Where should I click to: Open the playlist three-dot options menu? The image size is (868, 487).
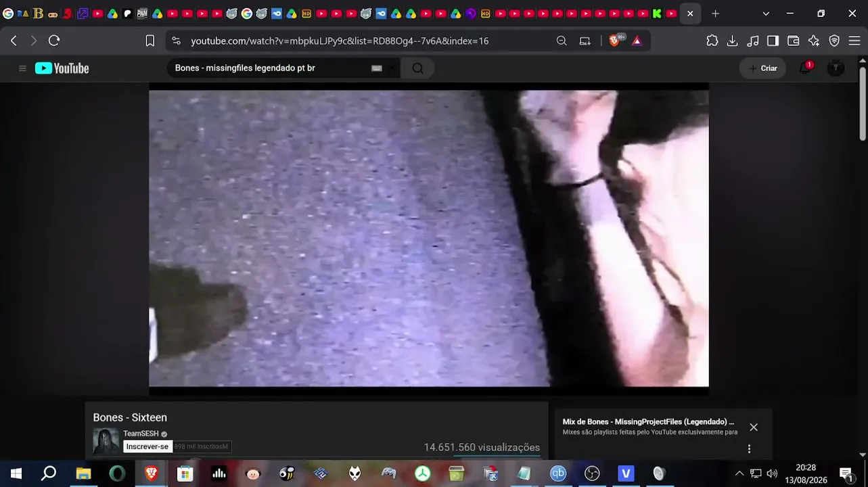[749, 448]
